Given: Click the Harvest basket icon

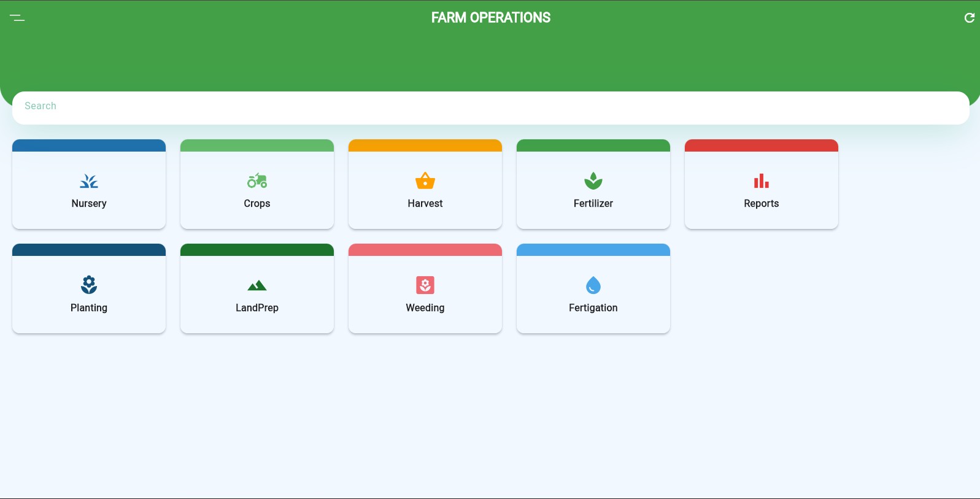Looking at the screenshot, I should pos(425,181).
